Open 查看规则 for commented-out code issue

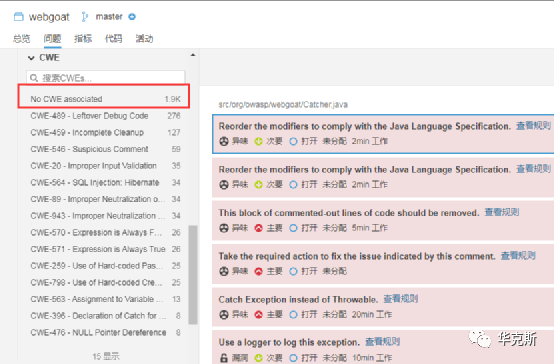[x=501, y=212]
